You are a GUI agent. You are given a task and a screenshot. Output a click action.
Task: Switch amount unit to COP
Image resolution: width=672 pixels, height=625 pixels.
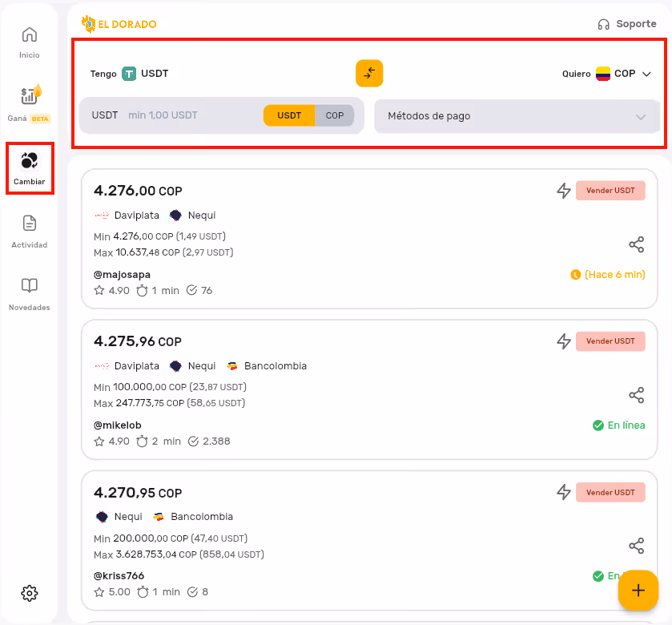[335, 115]
